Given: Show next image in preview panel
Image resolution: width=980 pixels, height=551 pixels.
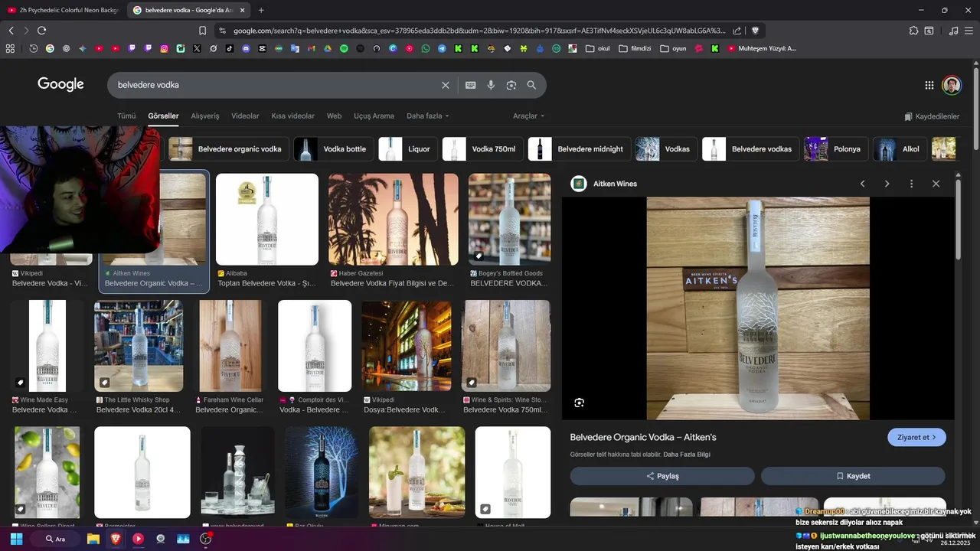Looking at the screenshot, I should point(887,184).
